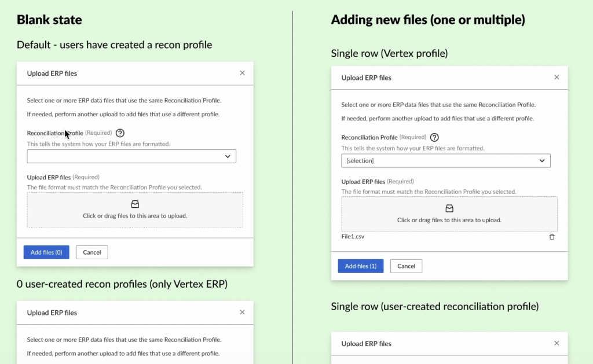Cancel the Blank state upload dialog
The width and height of the screenshot is (593, 364).
coord(92,252)
